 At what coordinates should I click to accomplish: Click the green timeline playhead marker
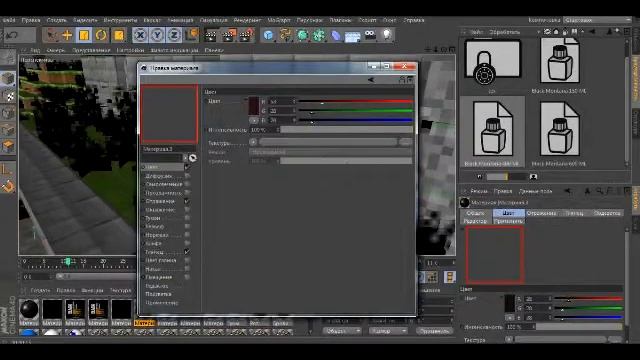click(68, 261)
